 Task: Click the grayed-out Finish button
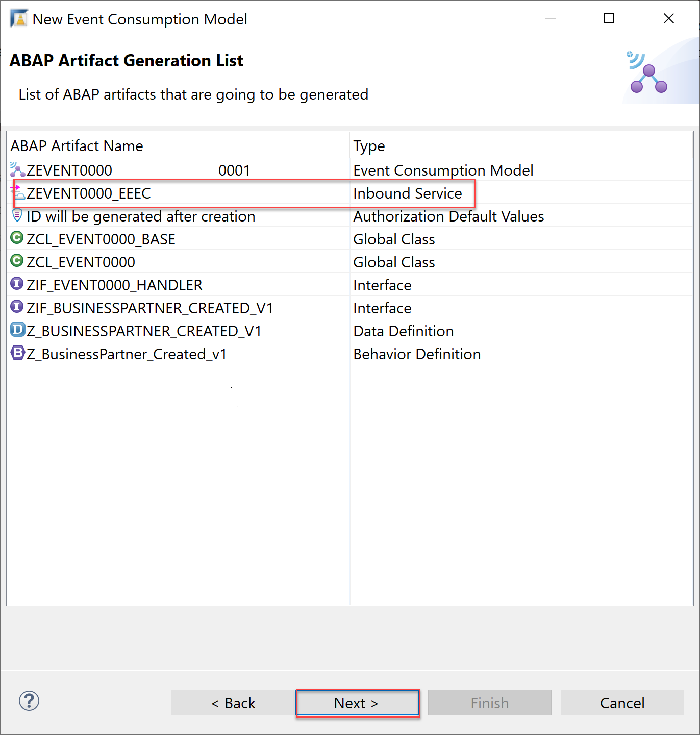click(x=490, y=703)
